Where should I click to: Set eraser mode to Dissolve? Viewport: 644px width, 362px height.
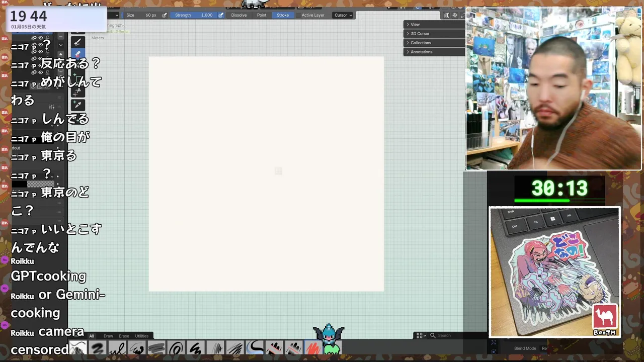click(x=239, y=15)
